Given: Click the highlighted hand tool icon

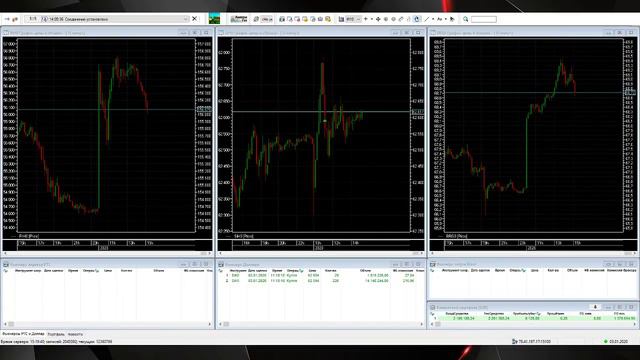Looking at the screenshot, I should click(417, 19).
